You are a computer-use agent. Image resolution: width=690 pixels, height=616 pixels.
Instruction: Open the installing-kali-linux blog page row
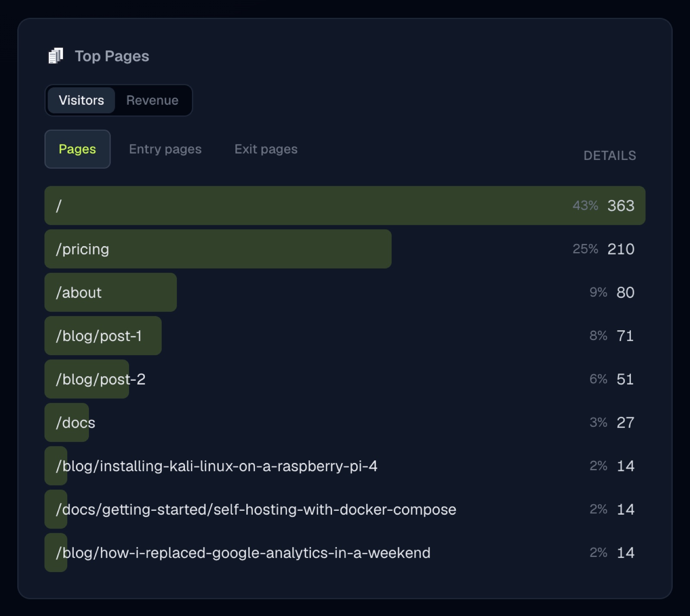pos(345,466)
